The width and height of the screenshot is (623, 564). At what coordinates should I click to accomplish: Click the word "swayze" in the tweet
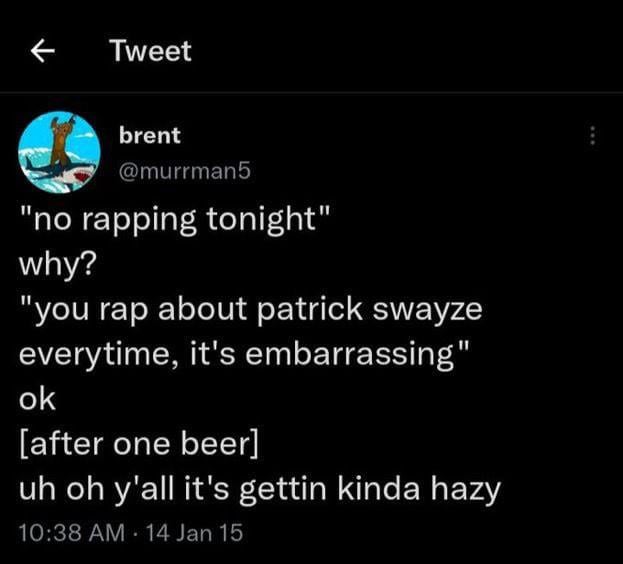coord(430,310)
